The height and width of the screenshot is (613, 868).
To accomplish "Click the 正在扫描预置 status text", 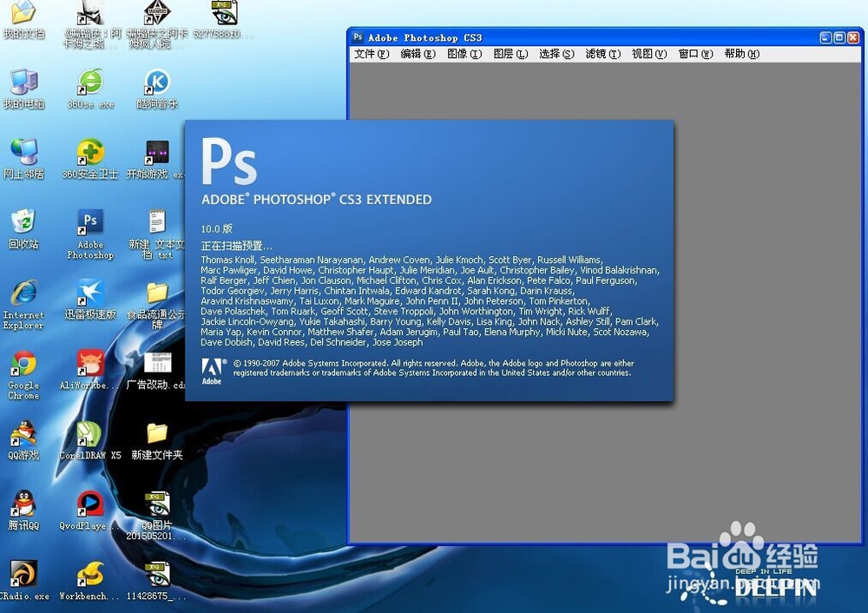I will [236, 246].
